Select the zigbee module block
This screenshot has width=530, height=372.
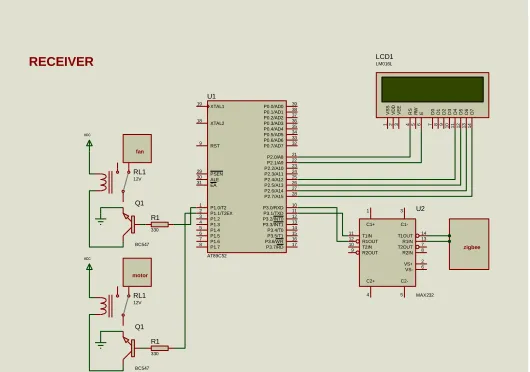469,244
